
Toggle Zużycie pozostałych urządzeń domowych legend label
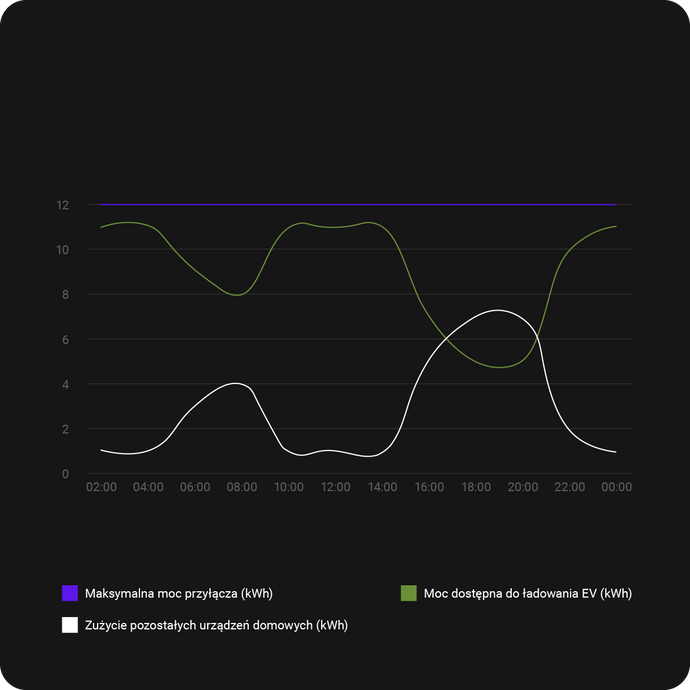coord(217,625)
